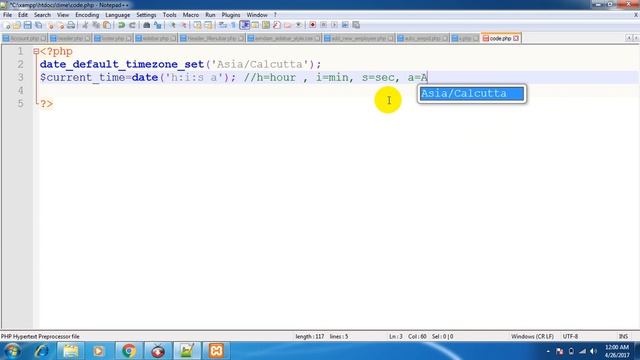Open the Language menu

click(118, 15)
